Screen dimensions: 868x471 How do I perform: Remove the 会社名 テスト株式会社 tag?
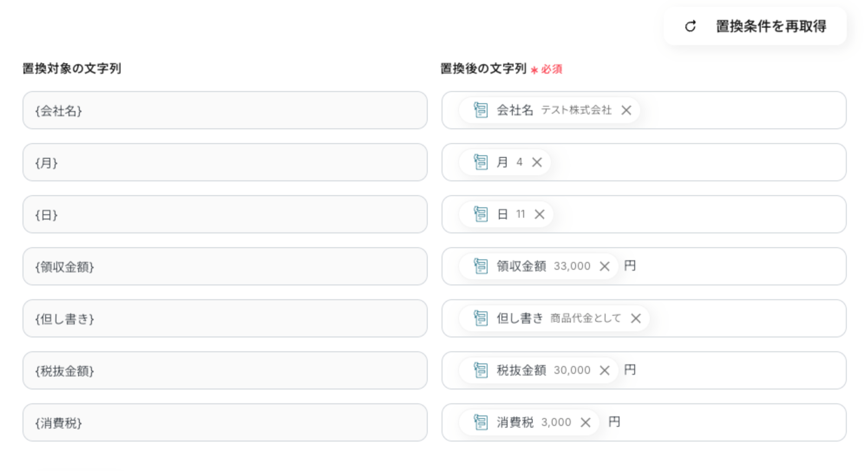626,110
